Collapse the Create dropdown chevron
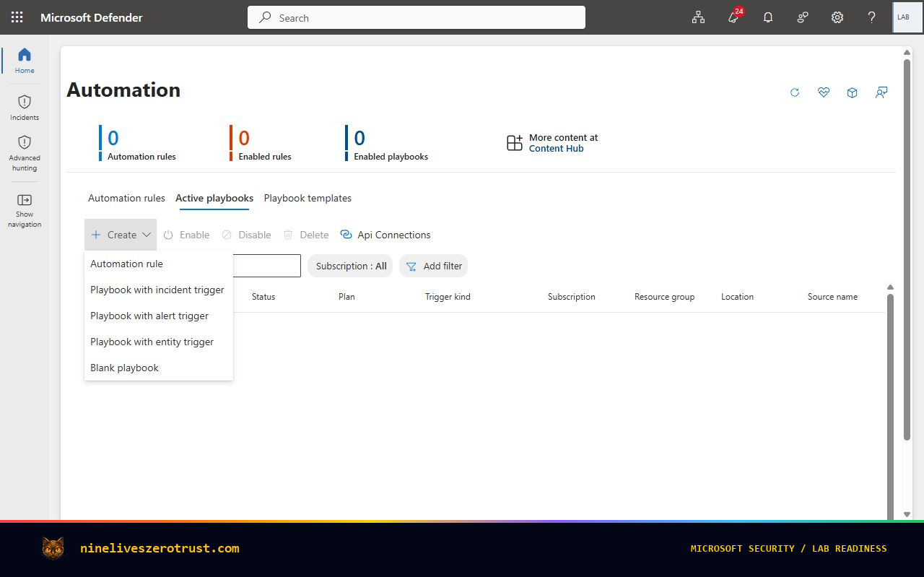 coord(147,235)
